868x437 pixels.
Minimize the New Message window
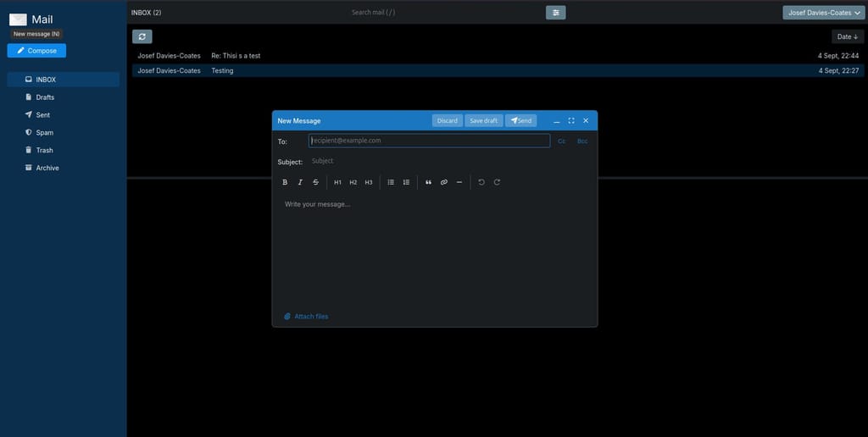click(x=557, y=120)
